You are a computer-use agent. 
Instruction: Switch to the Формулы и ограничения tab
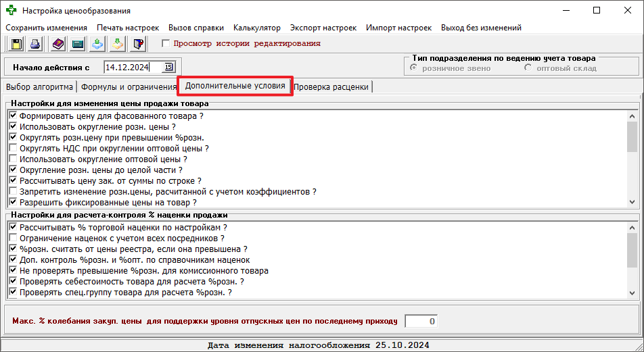click(x=129, y=87)
